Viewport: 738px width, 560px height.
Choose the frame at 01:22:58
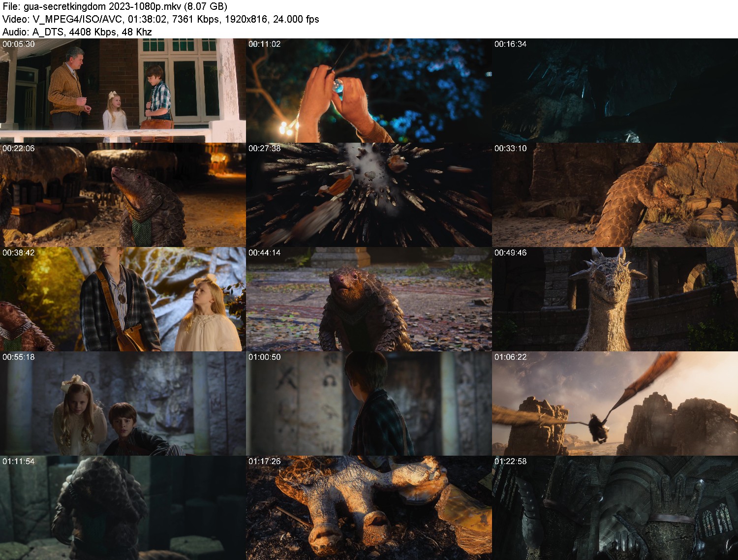[x=615, y=508]
